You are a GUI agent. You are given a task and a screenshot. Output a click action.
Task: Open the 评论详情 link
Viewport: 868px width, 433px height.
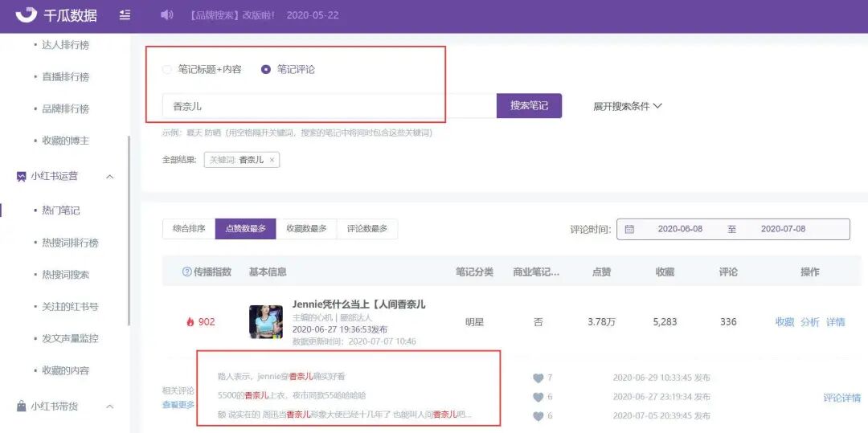pyautogui.click(x=842, y=398)
